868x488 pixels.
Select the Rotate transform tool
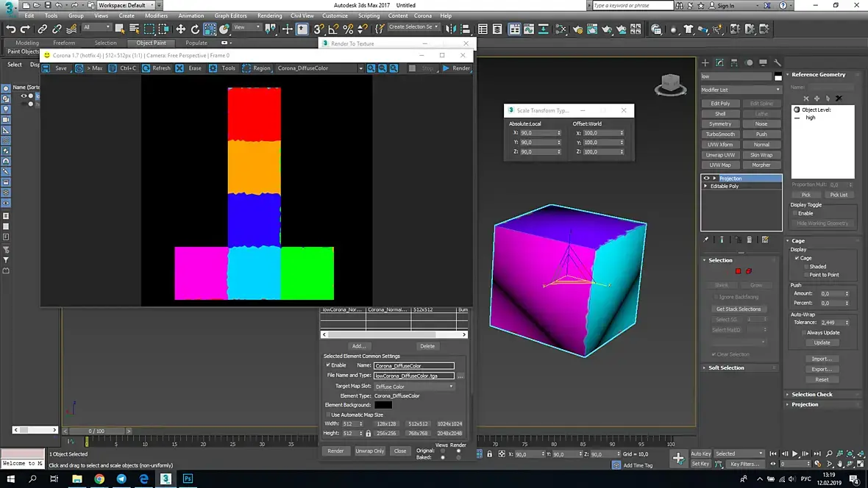195,29
